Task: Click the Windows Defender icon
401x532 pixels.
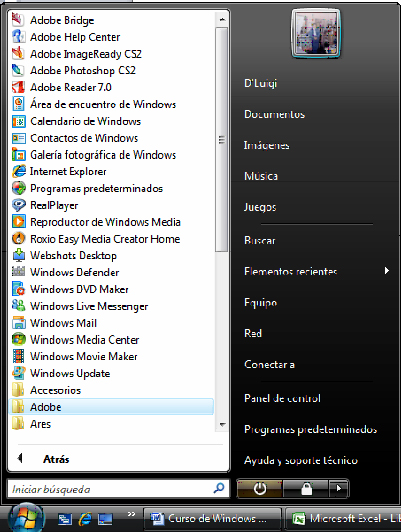Action: point(18,272)
